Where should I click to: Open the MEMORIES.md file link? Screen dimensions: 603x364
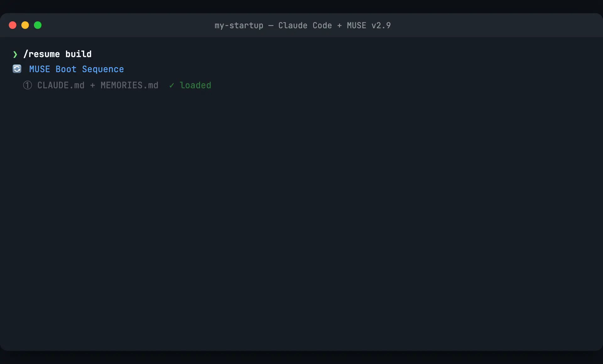pos(129,85)
